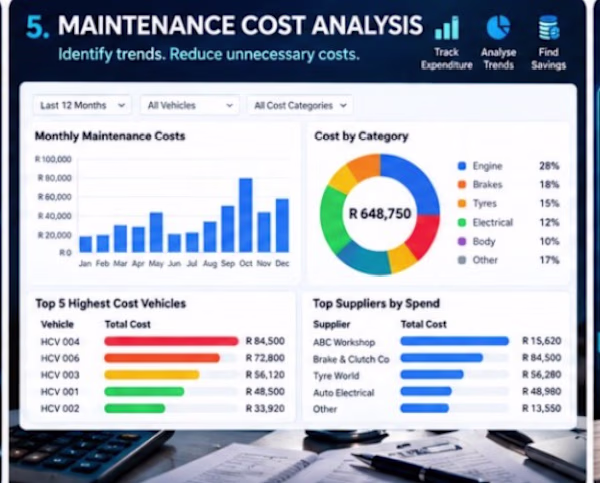Click the ABC Workshop supplier name

[x=344, y=342]
